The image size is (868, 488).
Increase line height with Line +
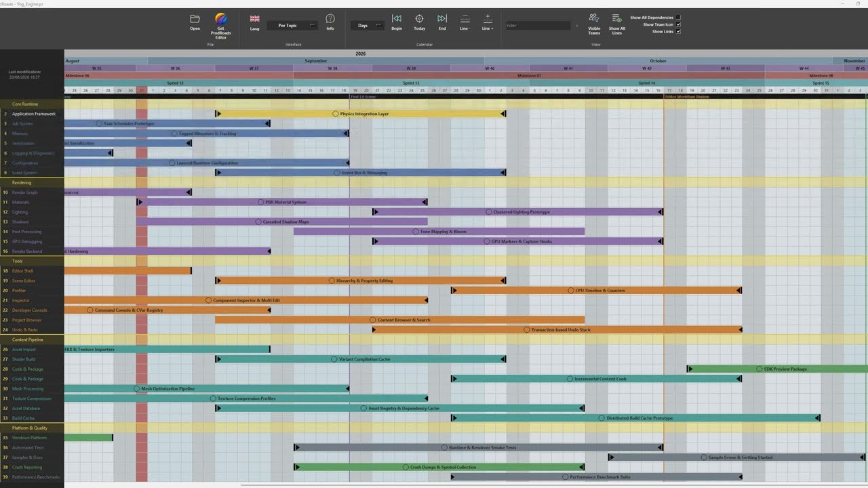(x=488, y=19)
